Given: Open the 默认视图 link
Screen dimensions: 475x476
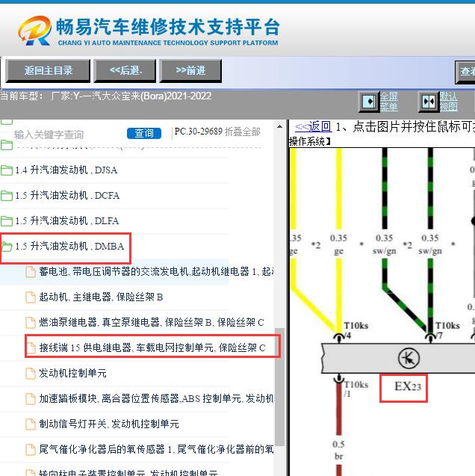Looking at the screenshot, I should coord(449,102).
